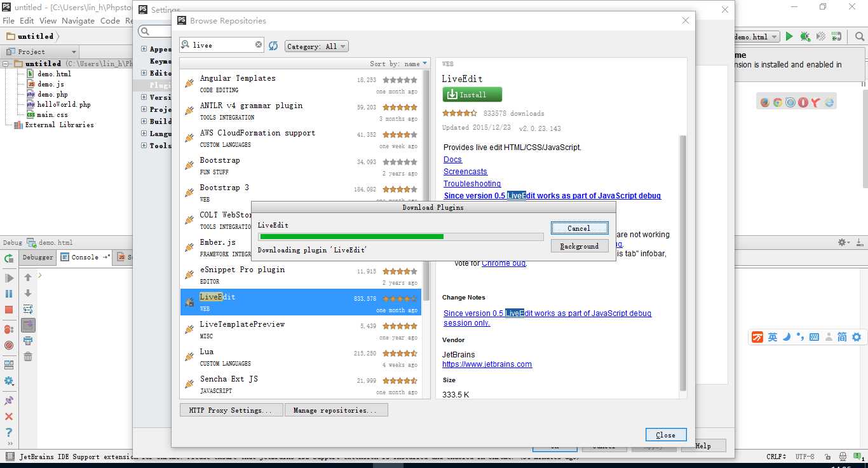Click Manage repositories button
The height and width of the screenshot is (468, 868).
point(336,410)
